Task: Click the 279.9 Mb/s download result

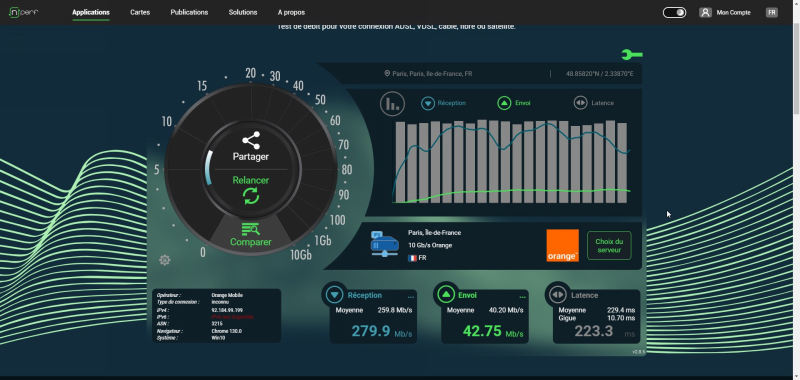Action: (x=382, y=332)
